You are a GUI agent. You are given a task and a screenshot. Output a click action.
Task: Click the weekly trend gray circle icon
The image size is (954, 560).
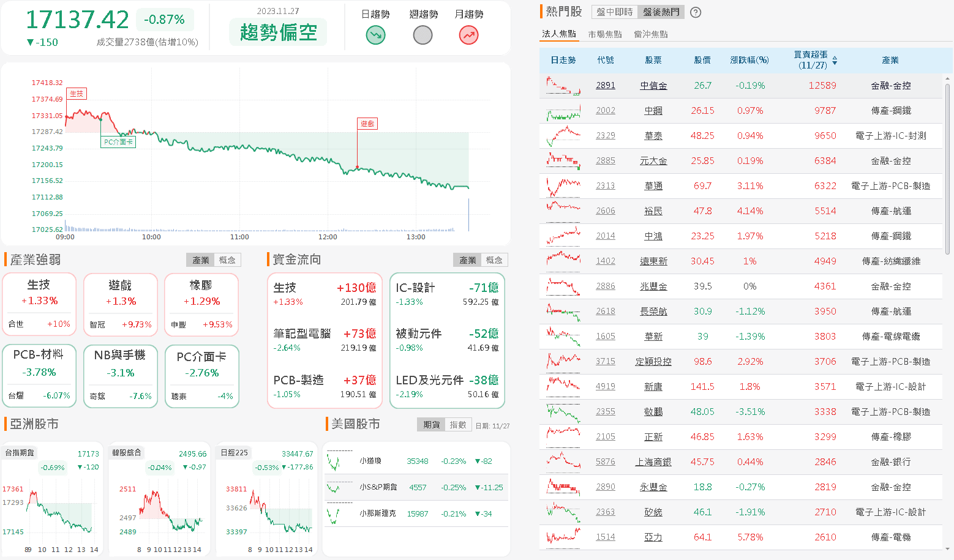click(423, 35)
